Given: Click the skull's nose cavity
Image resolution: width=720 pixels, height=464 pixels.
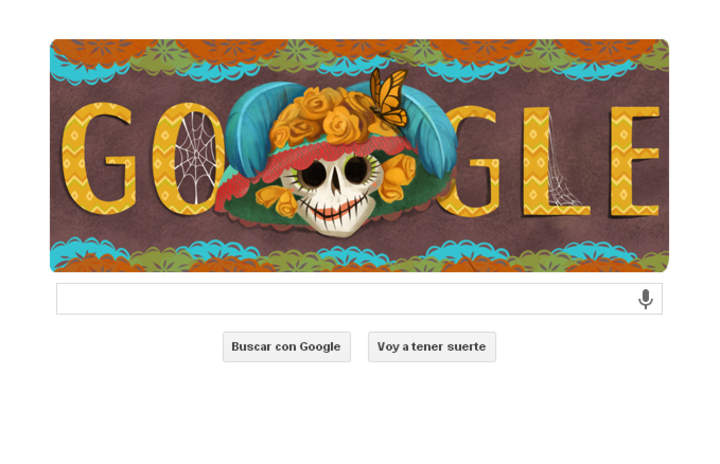Looking at the screenshot, I should 336,179.
